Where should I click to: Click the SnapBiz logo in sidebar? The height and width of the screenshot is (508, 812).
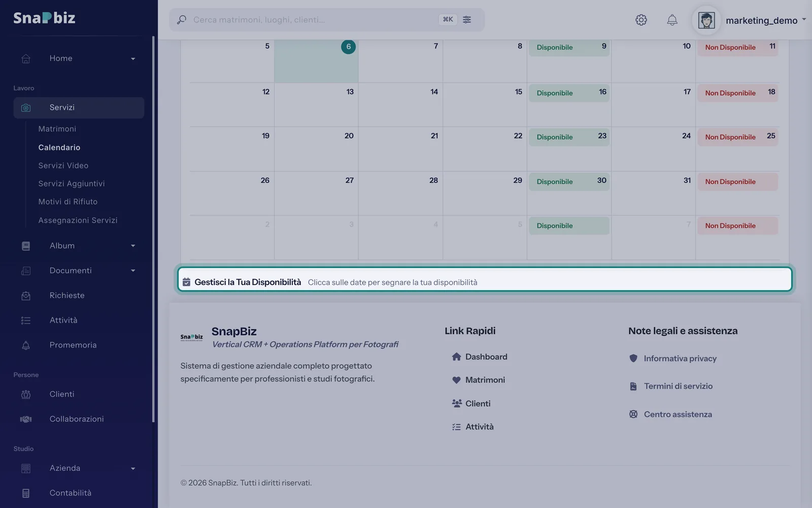pyautogui.click(x=44, y=18)
